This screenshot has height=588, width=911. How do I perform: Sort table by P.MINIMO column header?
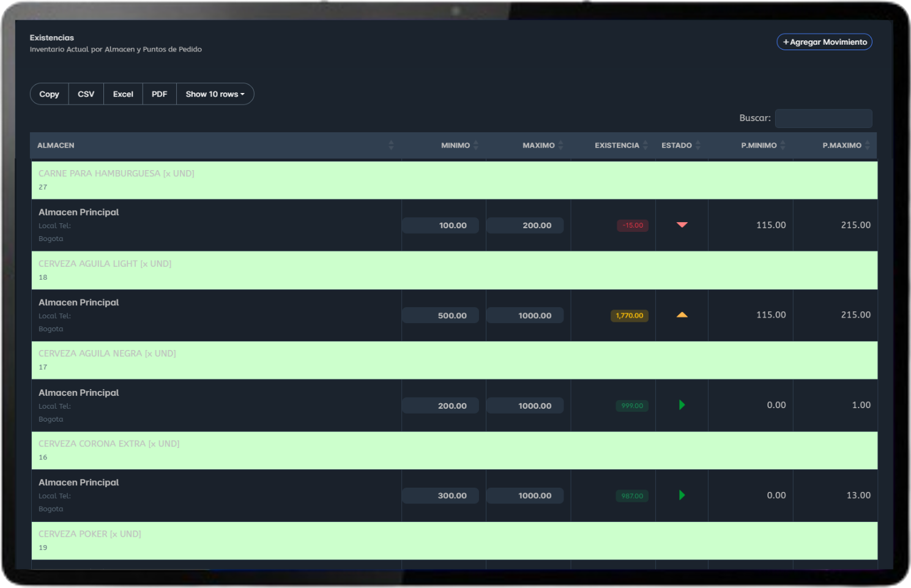point(759,145)
